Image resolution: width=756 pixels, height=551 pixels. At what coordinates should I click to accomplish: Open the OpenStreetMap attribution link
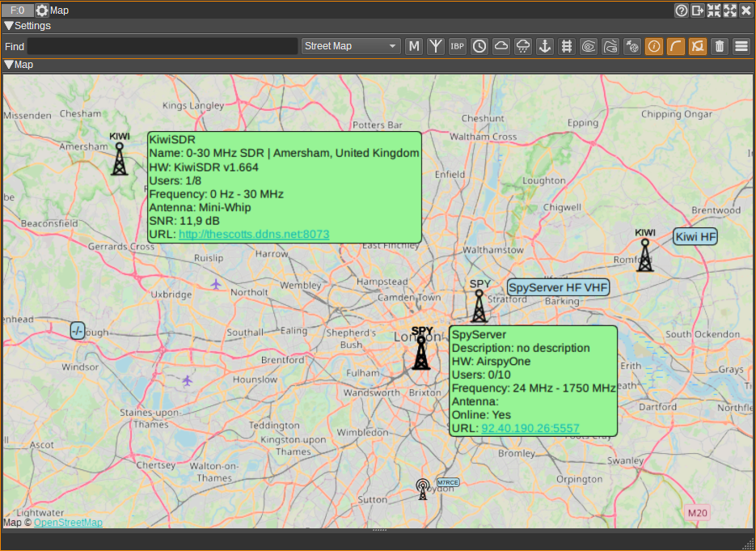68,523
